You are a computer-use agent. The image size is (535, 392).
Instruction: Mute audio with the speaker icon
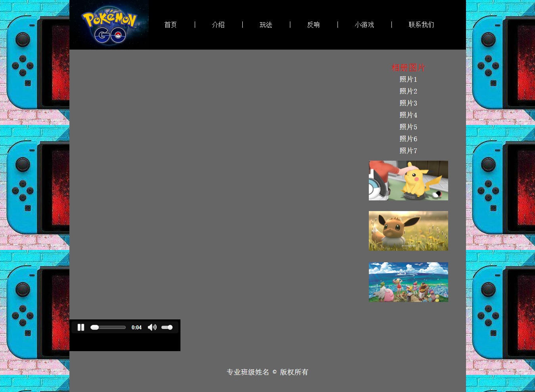tap(152, 327)
